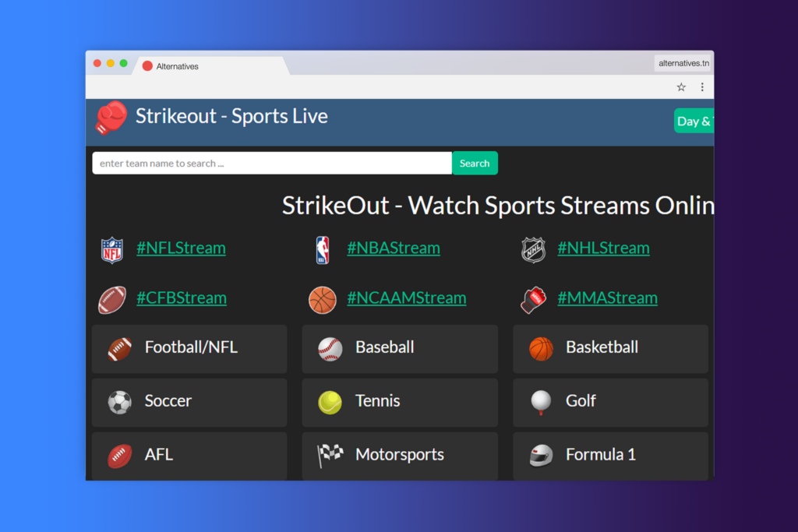Click the baseball icon
Viewport: 798px width, 532px height.
330,350
